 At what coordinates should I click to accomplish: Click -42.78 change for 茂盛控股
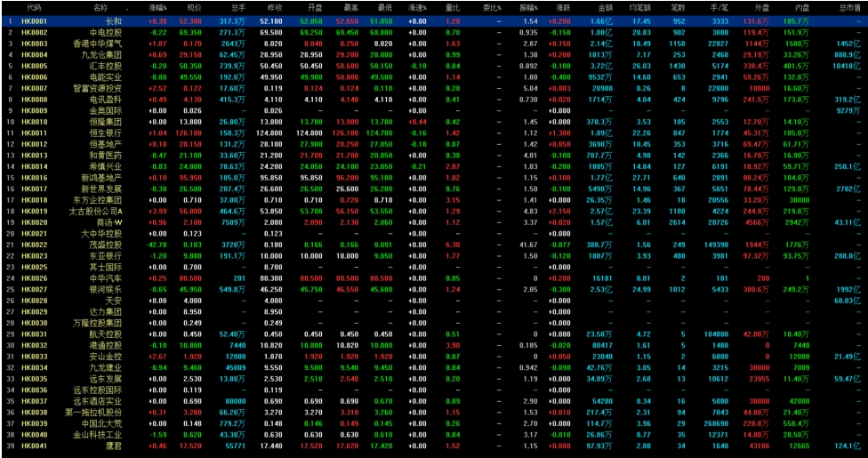click(x=157, y=245)
